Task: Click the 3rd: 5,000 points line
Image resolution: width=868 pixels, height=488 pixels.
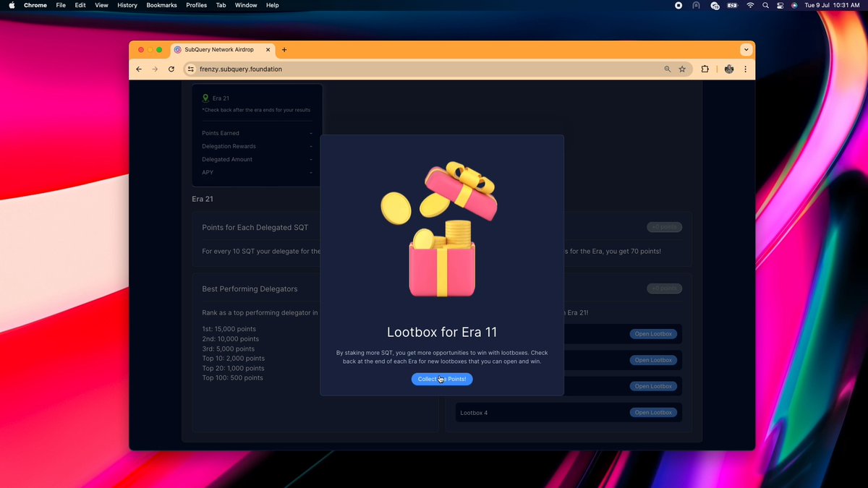Action: point(229,348)
